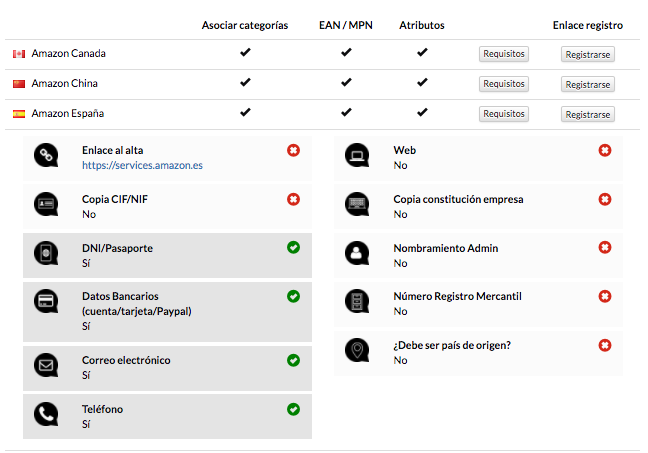Click the user icon for Nombramiento Admin
This screenshot has height=453, width=648.
357,253
